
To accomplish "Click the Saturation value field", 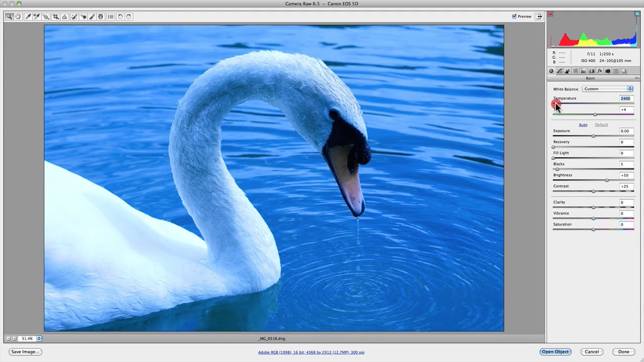I will (626, 225).
